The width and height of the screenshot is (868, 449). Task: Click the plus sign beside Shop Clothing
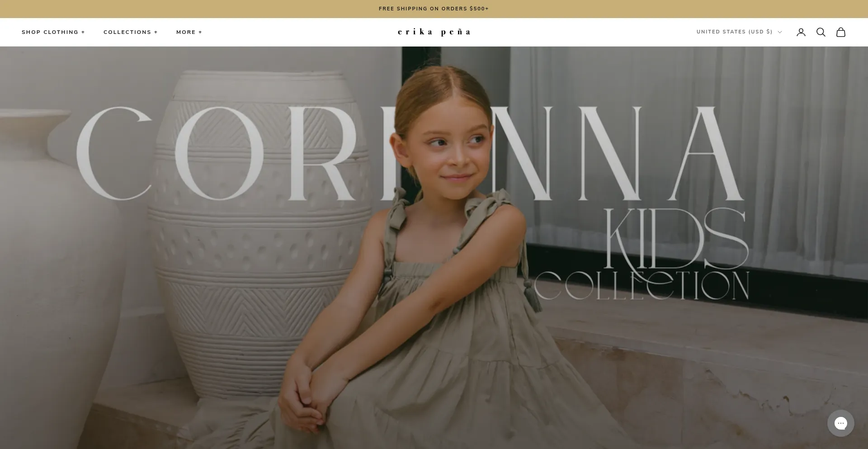(83, 32)
